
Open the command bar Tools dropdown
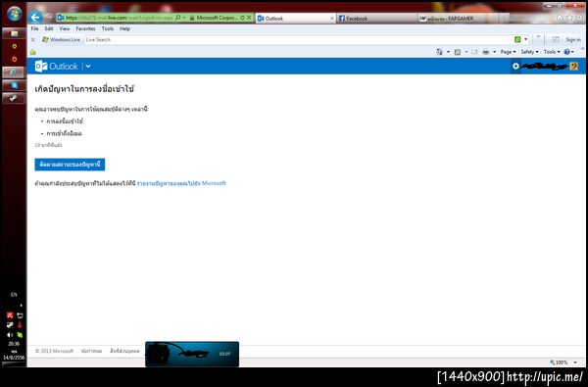(552, 52)
